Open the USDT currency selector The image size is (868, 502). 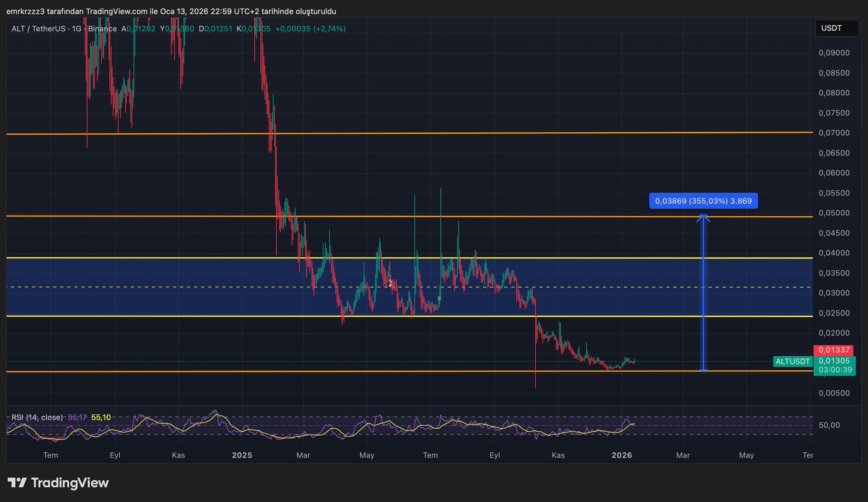click(837, 28)
